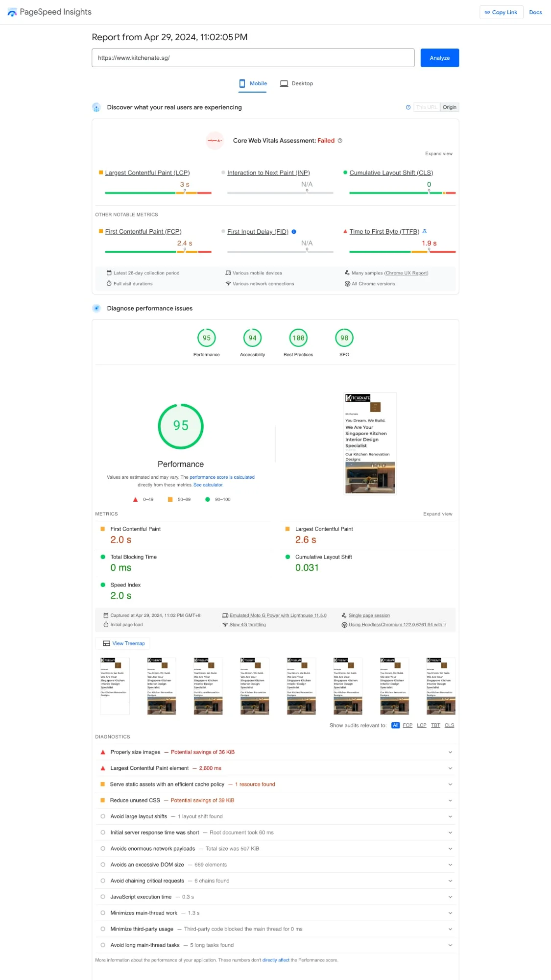Screen dimensions: 551x980
Task: Click the experimental flask icon beside TTFB
Action: (x=424, y=231)
